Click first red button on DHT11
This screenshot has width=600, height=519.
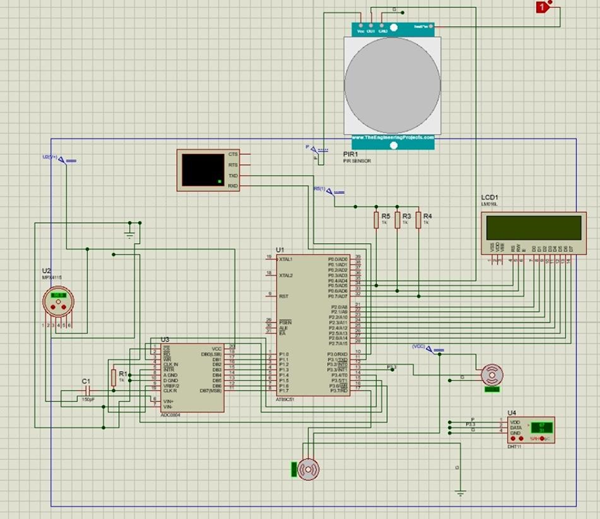click(x=513, y=439)
